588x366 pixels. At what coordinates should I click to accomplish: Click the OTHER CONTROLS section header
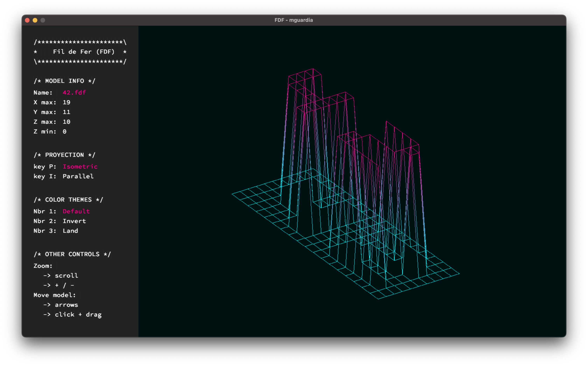point(72,254)
